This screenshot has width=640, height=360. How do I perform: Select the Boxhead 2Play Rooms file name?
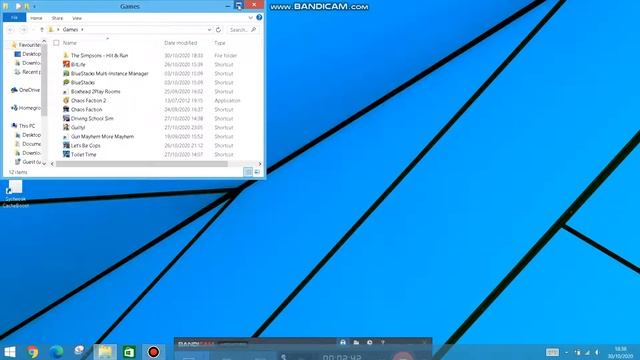[x=96, y=91]
